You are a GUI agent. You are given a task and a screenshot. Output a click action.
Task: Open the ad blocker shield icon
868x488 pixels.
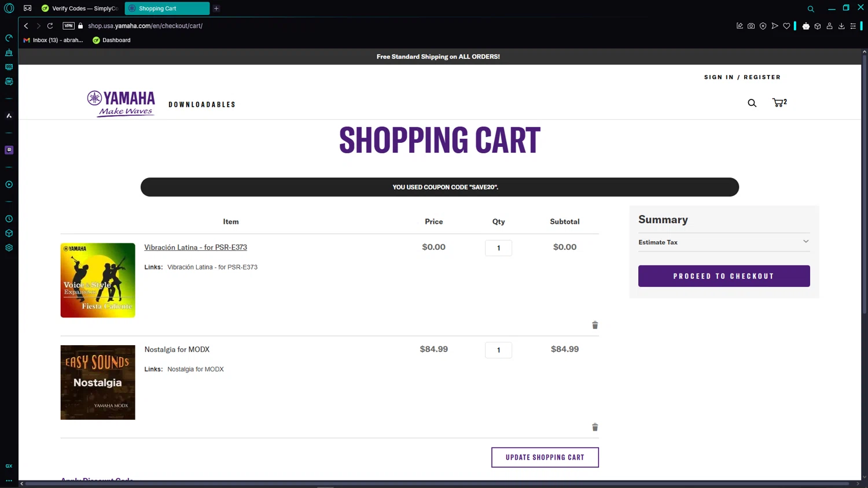[x=763, y=25]
